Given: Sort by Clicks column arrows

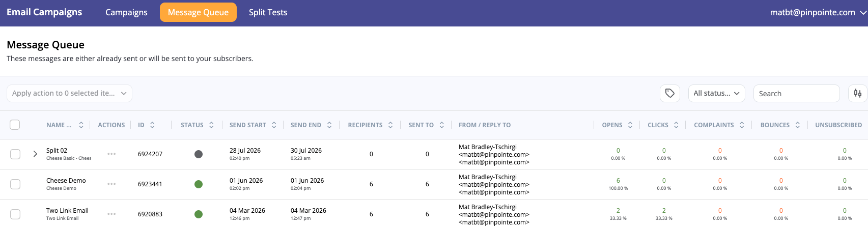Looking at the screenshot, I should pyautogui.click(x=676, y=125).
